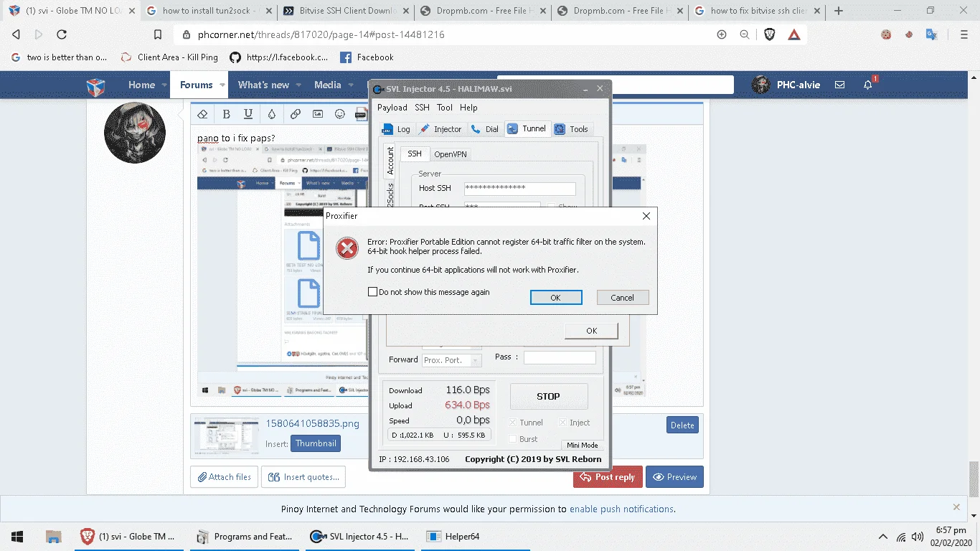This screenshot has height=551, width=980.
Task: Switch to the Log tab
Action: tap(396, 129)
